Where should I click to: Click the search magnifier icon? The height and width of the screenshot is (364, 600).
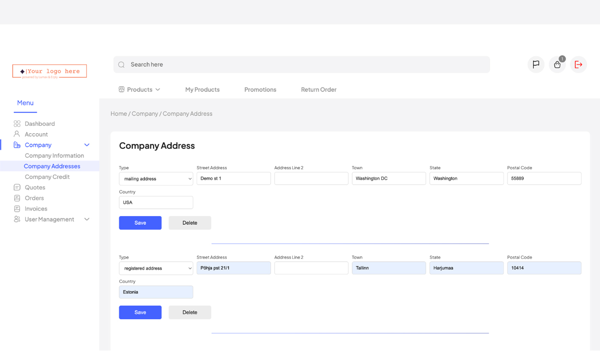(121, 65)
